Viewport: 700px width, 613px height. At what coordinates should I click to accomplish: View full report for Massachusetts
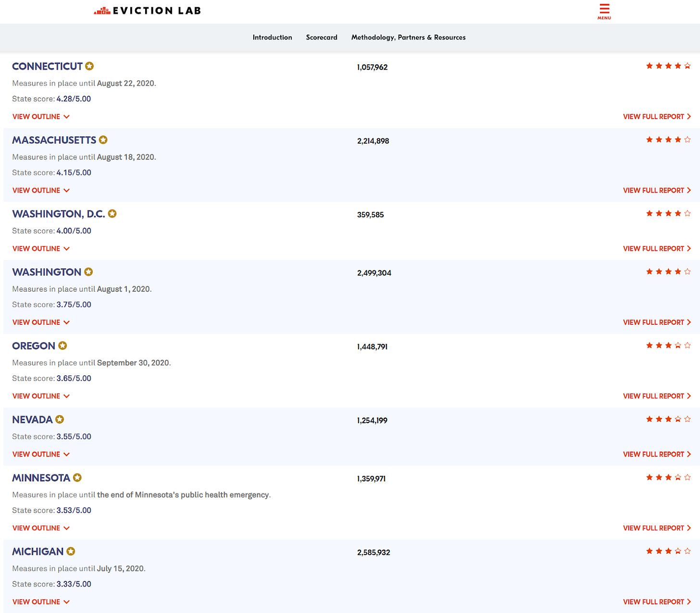(657, 190)
